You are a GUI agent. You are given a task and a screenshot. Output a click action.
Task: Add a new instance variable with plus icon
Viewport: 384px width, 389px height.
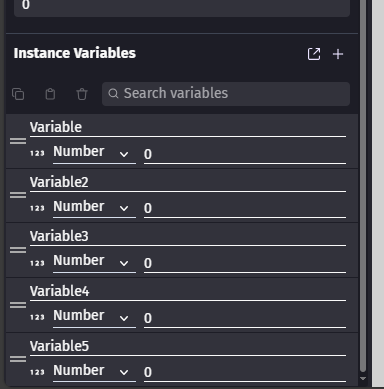click(x=338, y=54)
